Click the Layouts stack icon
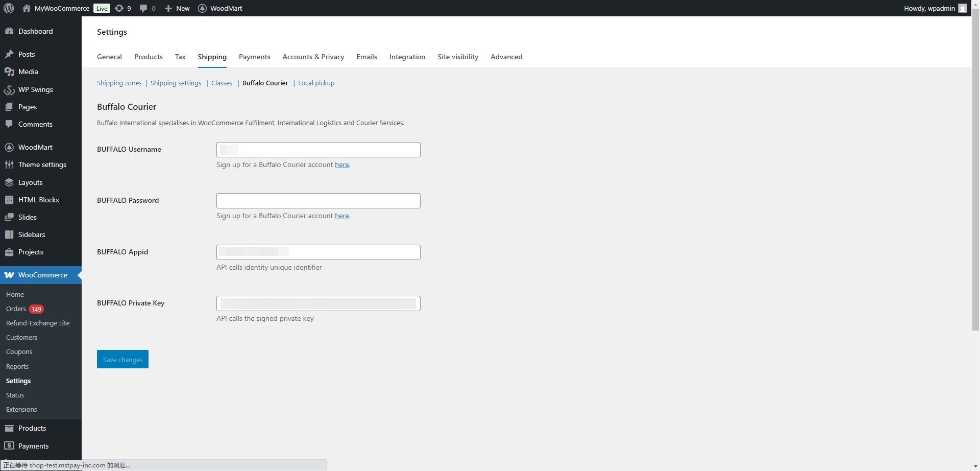The width and height of the screenshot is (980, 471). click(9, 182)
